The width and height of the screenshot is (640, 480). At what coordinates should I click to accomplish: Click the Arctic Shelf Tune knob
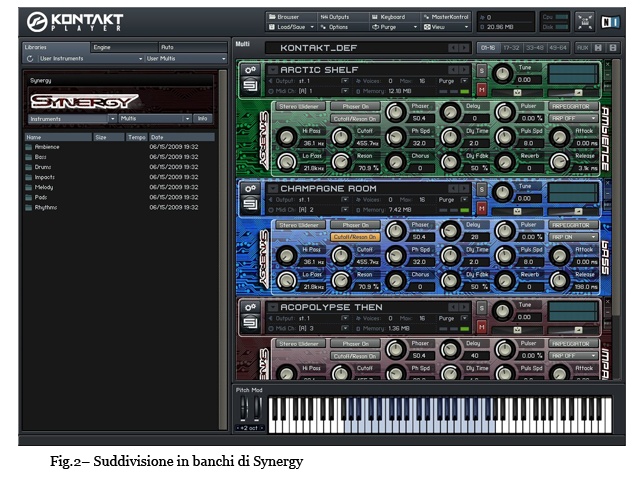pyautogui.click(x=502, y=74)
